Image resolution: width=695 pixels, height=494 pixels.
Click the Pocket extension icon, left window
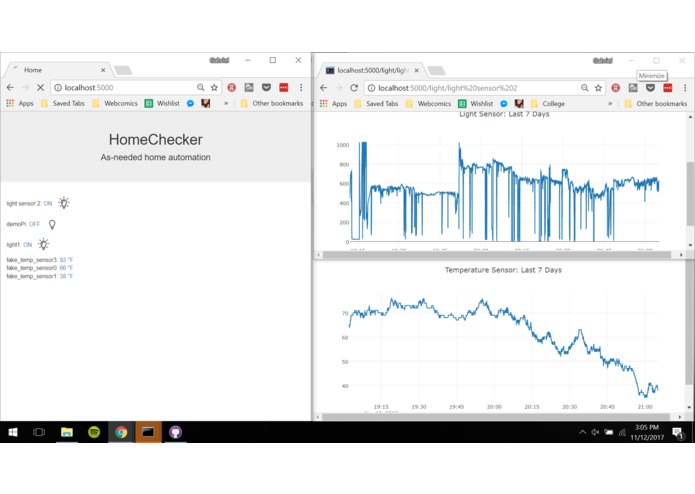coord(266,88)
